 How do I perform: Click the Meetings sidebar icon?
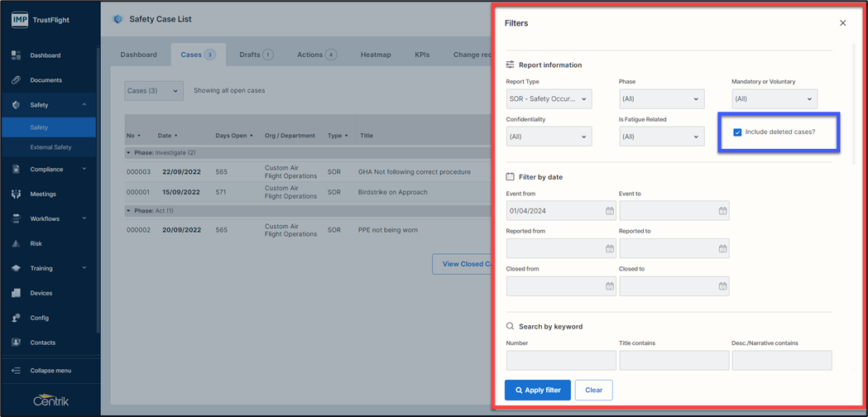click(x=16, y=194)
